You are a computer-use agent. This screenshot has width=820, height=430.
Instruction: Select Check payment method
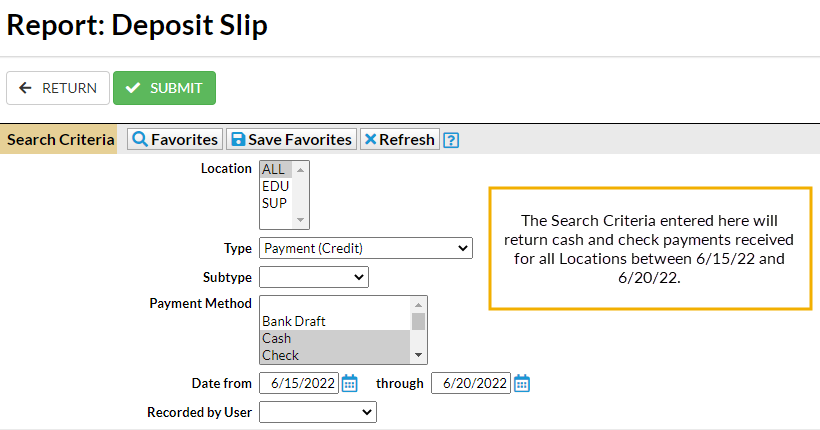(x=280, y=355)
